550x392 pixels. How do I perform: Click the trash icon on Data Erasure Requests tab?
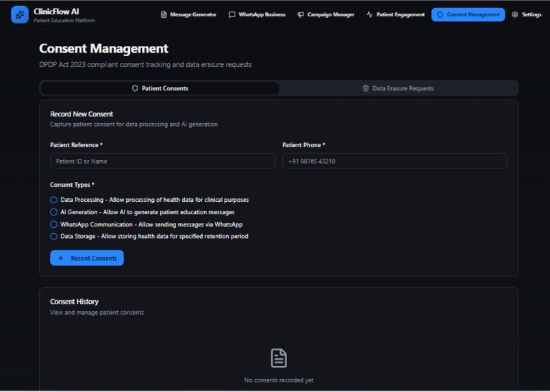366,88
